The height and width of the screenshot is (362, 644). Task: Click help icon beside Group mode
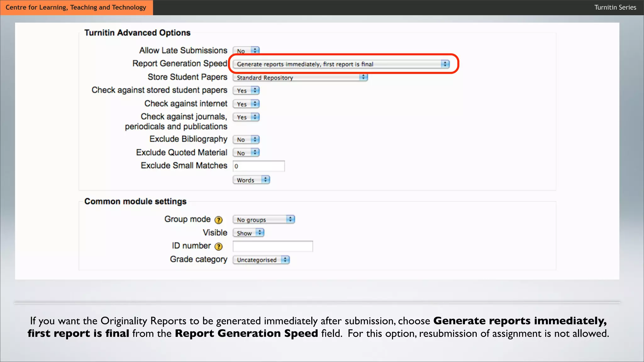tap(218, 220)
